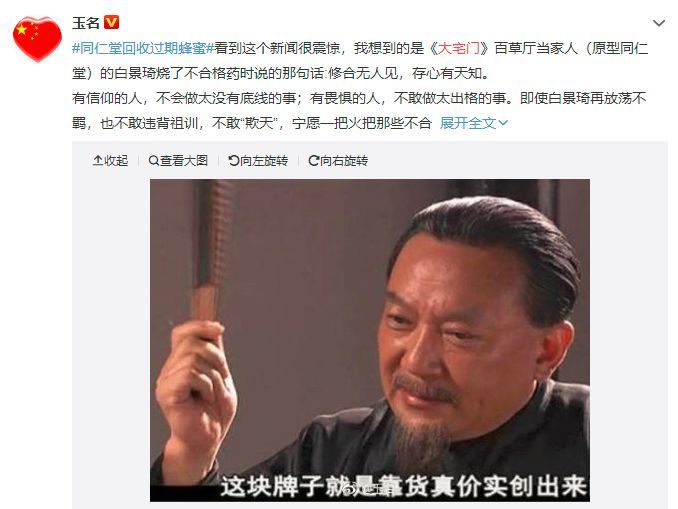Click the expanded photo of the man
The image size is (678, 509).
coord(370,340)
